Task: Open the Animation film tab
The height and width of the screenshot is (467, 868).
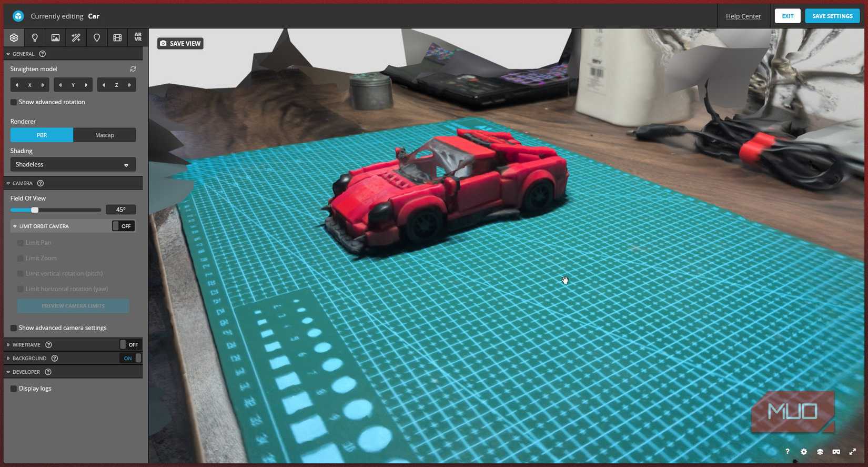Action: click(117, 38)
